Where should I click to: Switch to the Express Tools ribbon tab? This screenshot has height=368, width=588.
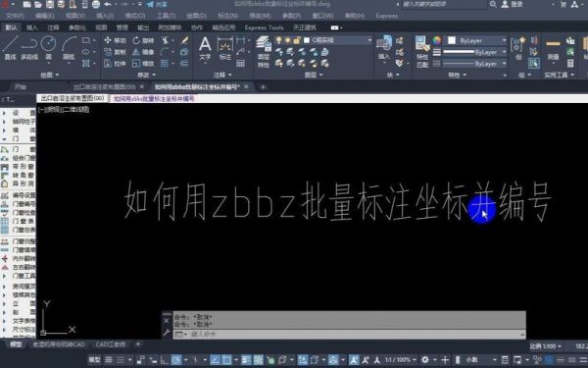click(x=264, y=27)
